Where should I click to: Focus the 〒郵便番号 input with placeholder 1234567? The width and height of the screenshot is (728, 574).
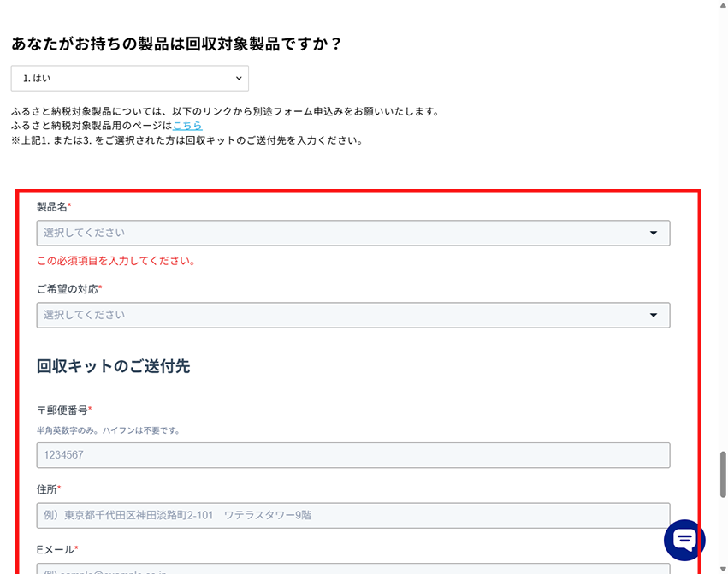(352, 455)
